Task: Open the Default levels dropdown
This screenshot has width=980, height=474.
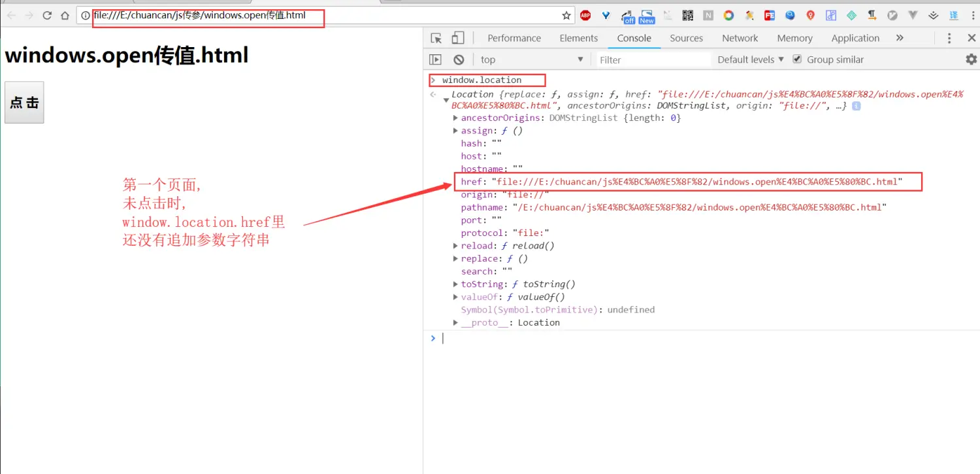Action: [x=750, y=59]
